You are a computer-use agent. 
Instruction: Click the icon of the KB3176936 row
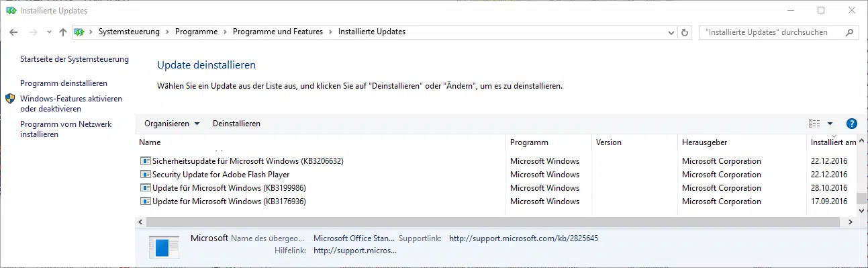(146, 202)
